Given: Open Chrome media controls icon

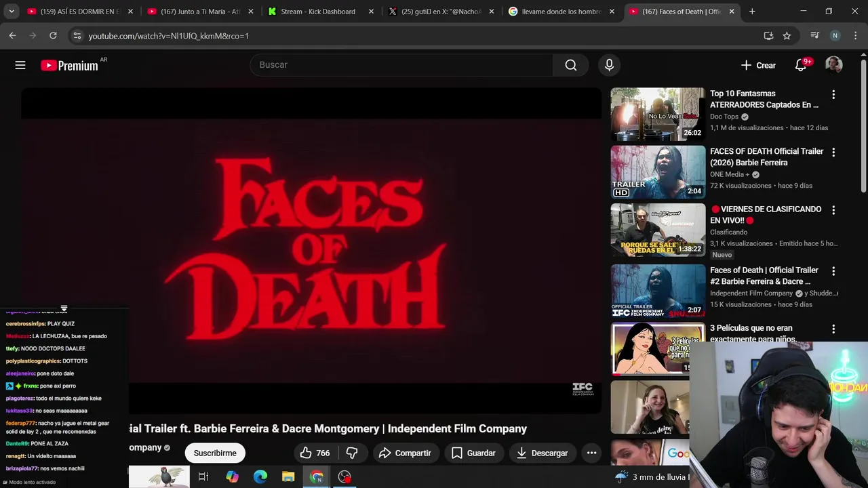Looking at the screenshot, I should [x=814, y=36].
